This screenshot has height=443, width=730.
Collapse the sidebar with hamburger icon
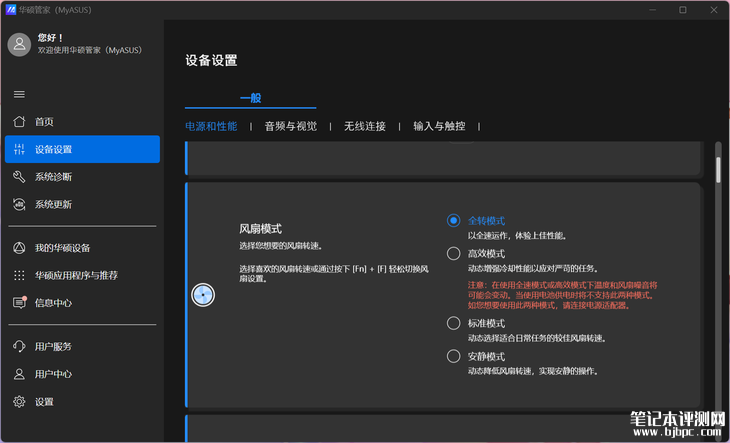click(19, 94)
